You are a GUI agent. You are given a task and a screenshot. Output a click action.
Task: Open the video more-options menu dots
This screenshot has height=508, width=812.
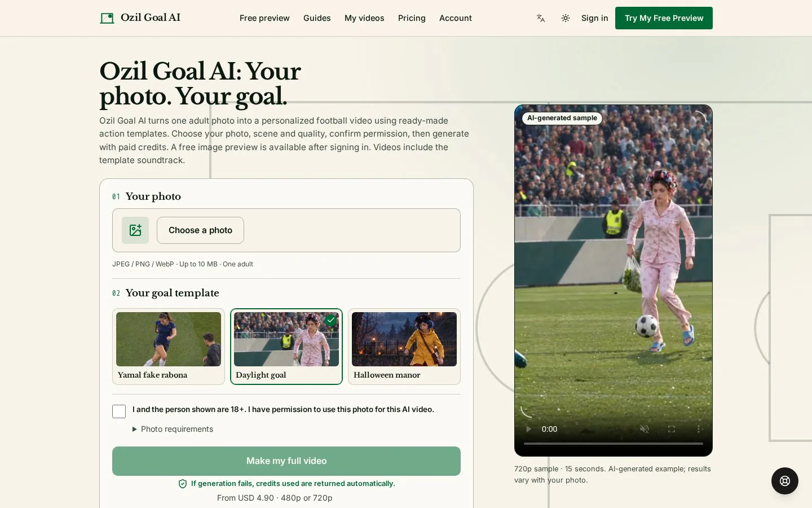click(x=699, y=429)
